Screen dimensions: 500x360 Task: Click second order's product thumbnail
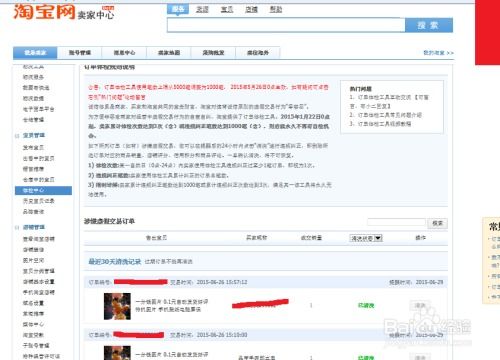(x=117, y=353)
